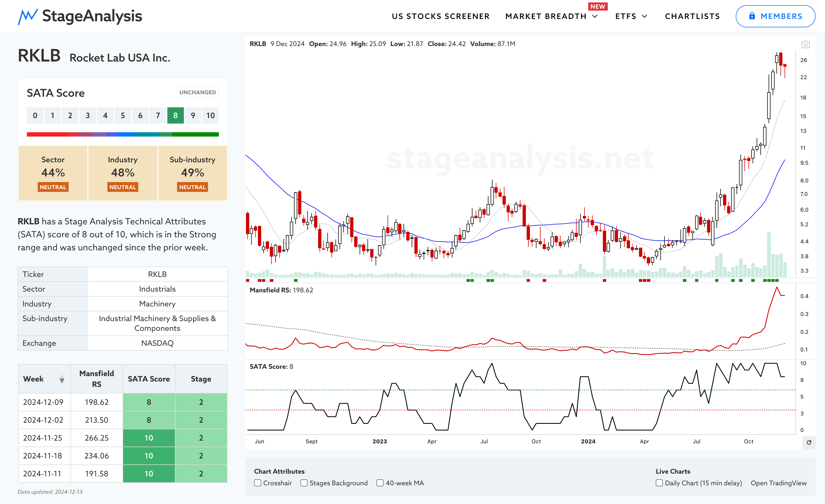825x504 pixels.
Task: Click the latest red candlestick on chart
Action: [785, 66]
